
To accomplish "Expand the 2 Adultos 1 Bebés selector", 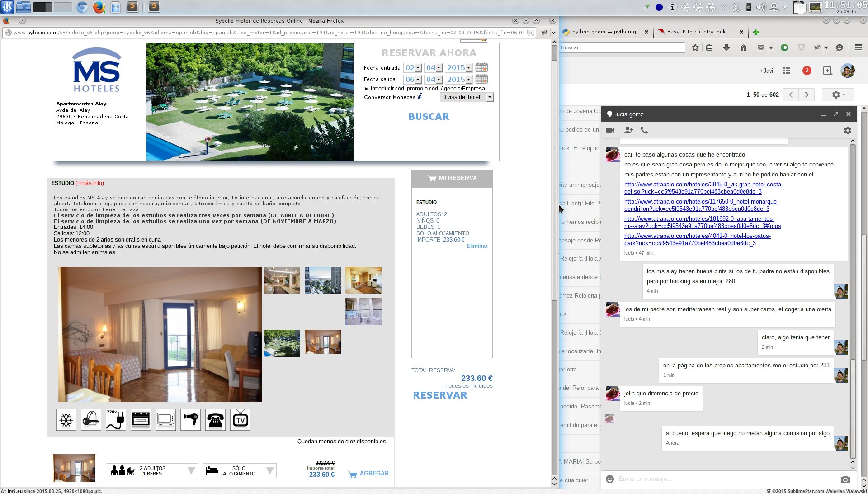I will click(152, 471).
